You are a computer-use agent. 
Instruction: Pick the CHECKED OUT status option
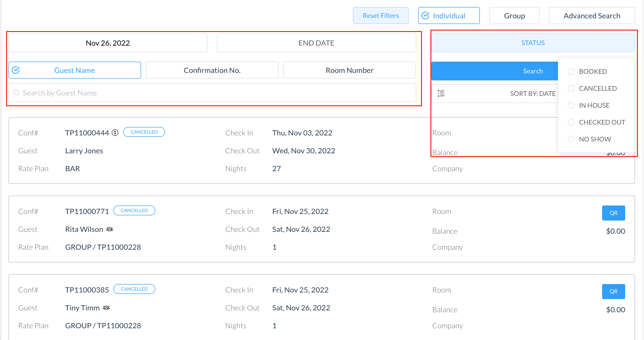[x=571, y=122]
